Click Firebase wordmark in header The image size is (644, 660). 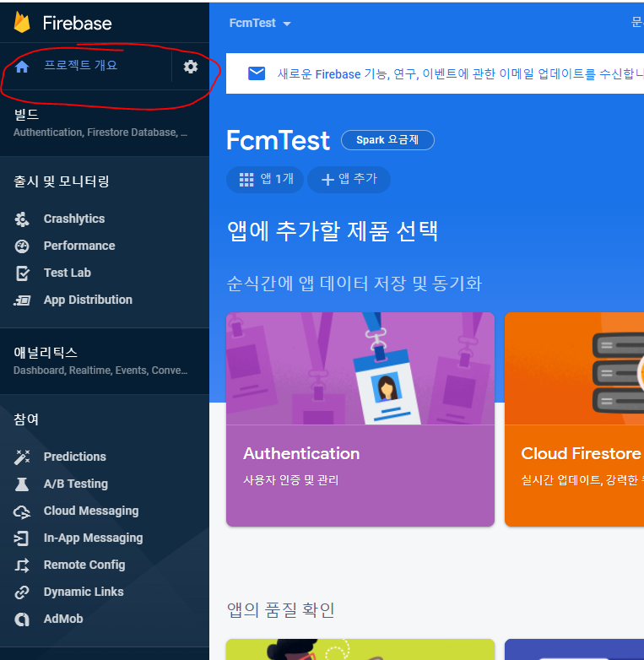click(x=78, y=23)
